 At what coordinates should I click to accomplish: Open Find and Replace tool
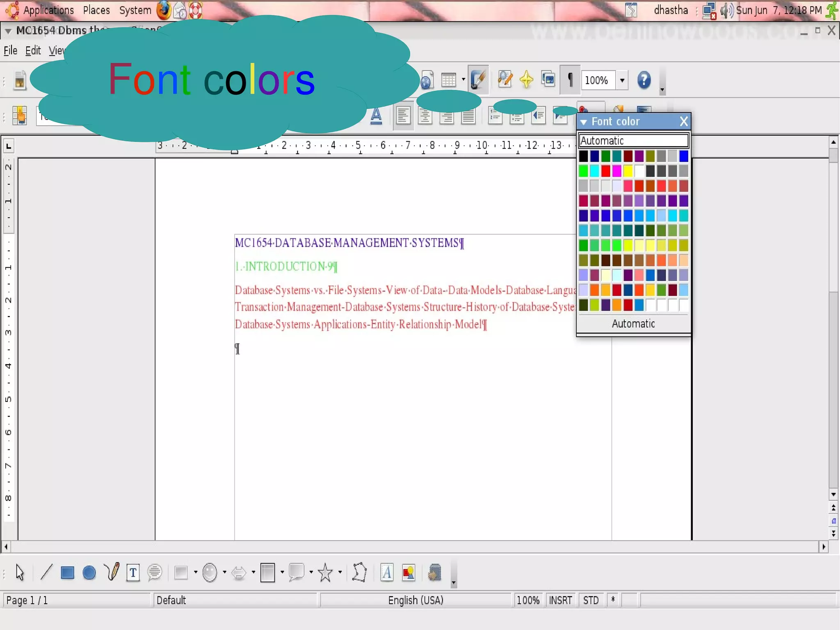click(x=505, y=79)
